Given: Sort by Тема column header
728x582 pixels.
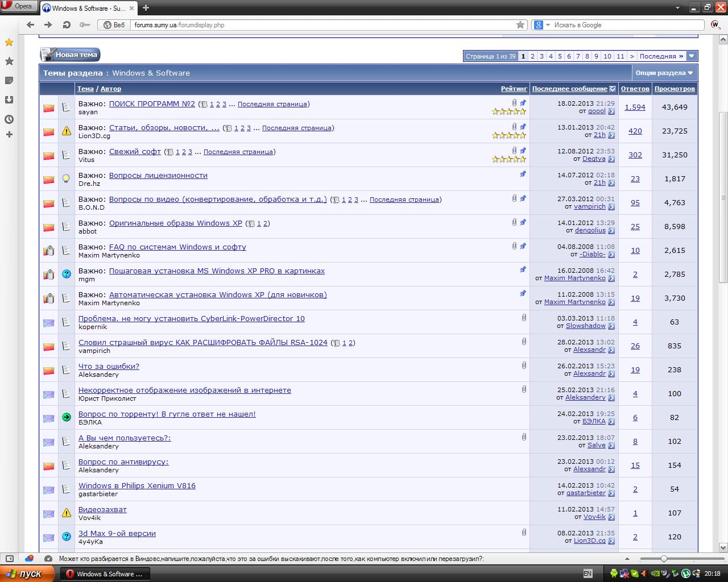Looking at the screenshot, I should [85, 89].
